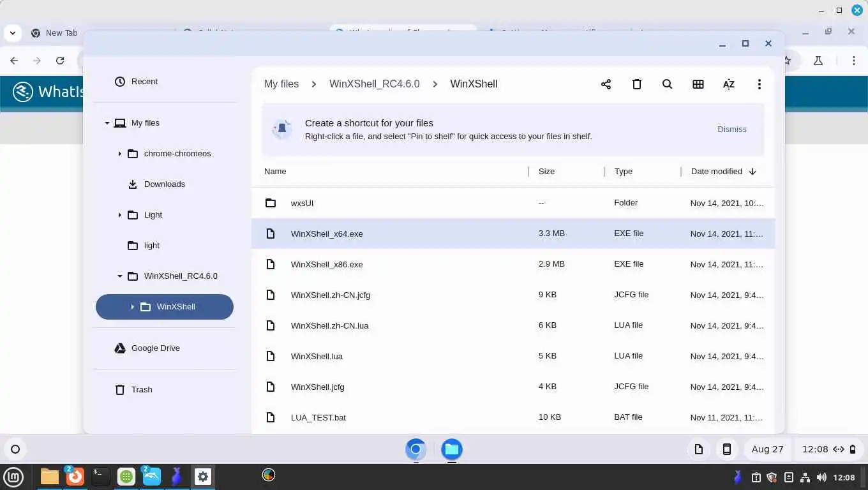868x490 pixels.
Task: Click file icon beside WinXShell_x86.exe
Action: point(271,264)
